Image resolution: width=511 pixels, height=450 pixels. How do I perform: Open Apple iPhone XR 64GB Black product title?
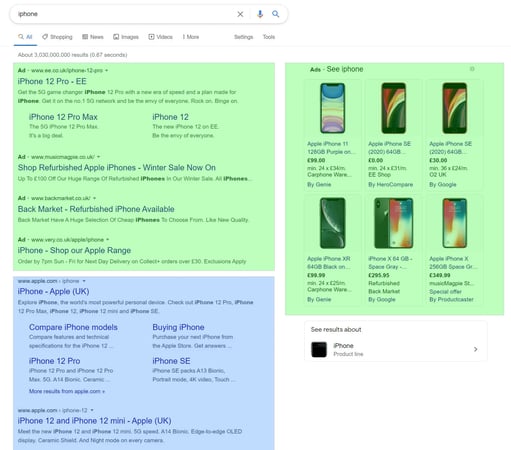point(329,263)
